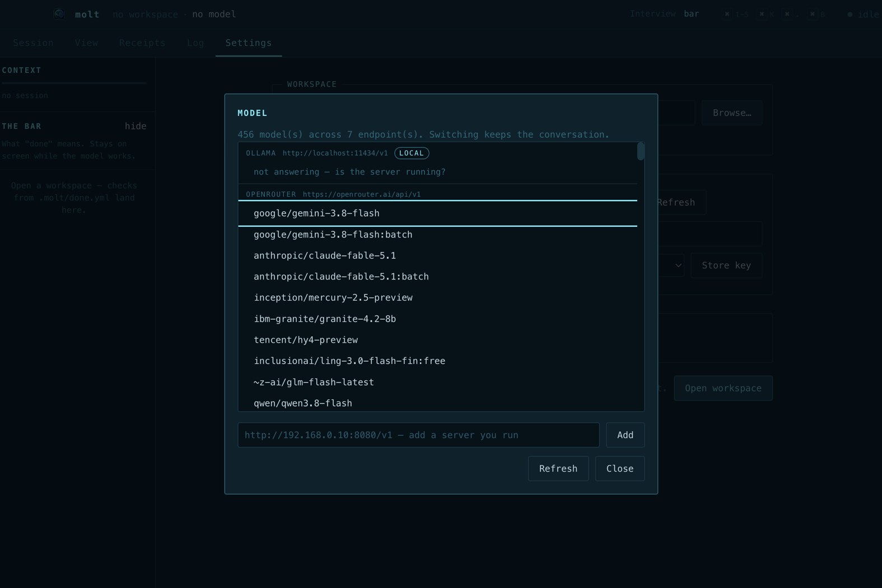
Task: Select anthropic/claude-fable-5.1:batch model
Action: pos(437,277)
